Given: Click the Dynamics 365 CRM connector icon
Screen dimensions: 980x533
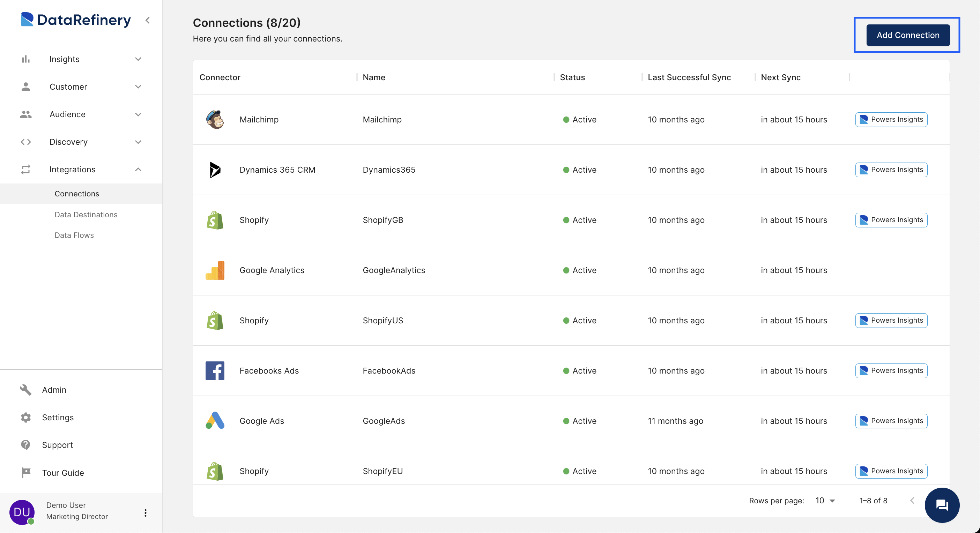Looking at the screenshot, I should point(215,169).
